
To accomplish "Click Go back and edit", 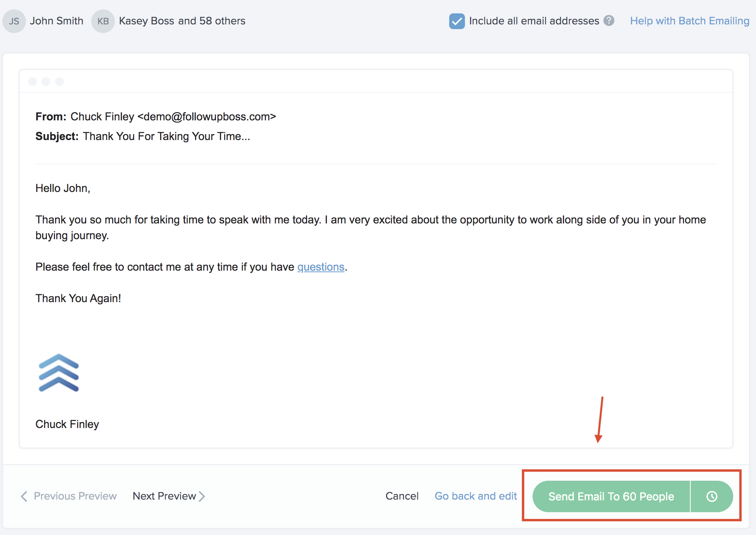I will pyautogui.click(x=476, y=496).
